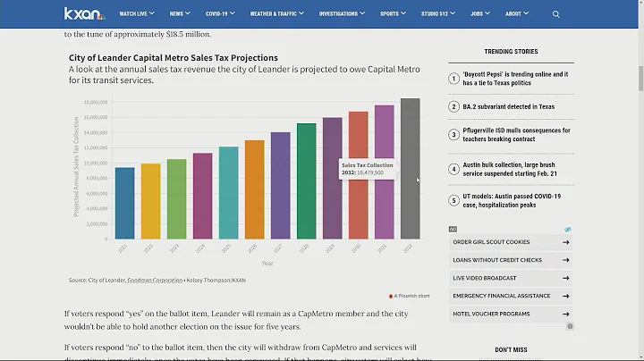Expand the Weather & Traffic menu
Screen dimensions: 644x361
pyautogui.click(x=276, y=13)
